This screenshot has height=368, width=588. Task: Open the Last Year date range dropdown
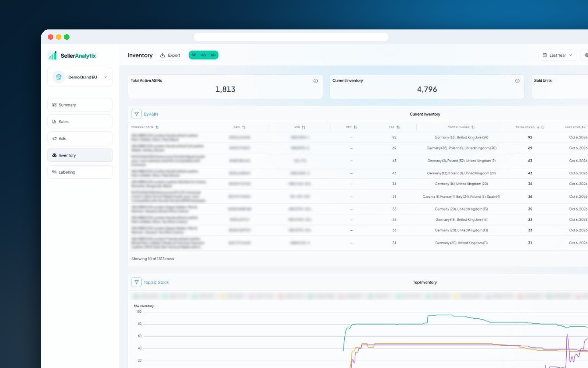[x=557, y=55]
